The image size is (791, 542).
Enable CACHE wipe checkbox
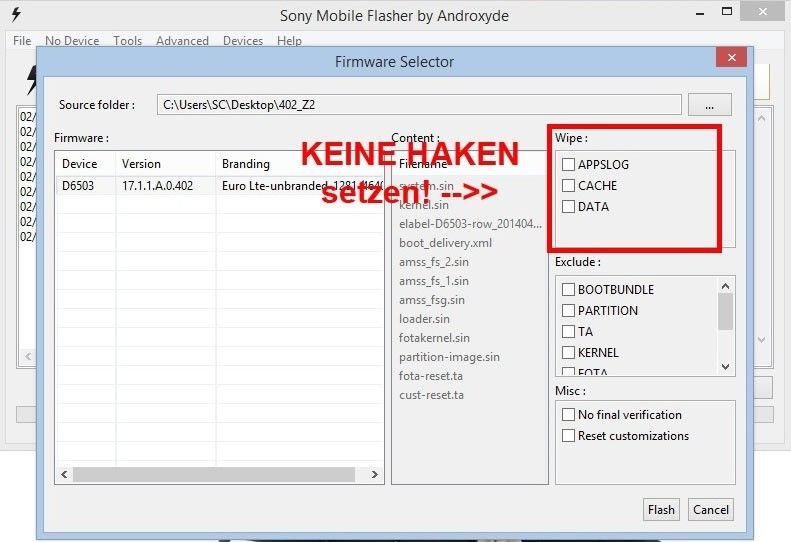pos(569,186)
